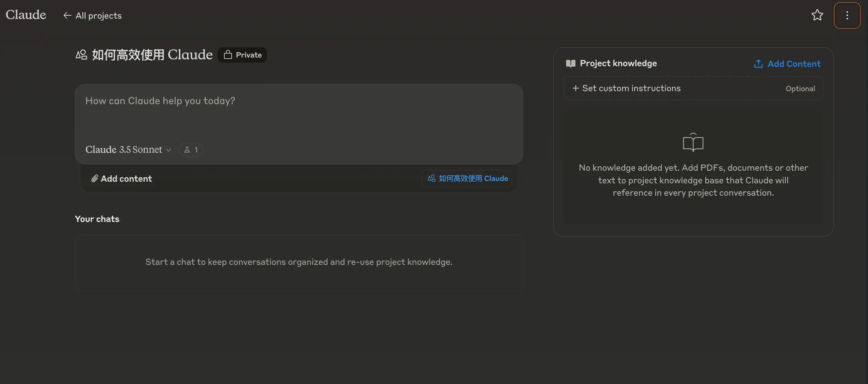Click Add Content in Project knowledge
The width and height of the screenshot is (868, 384).
click(787, 64)
